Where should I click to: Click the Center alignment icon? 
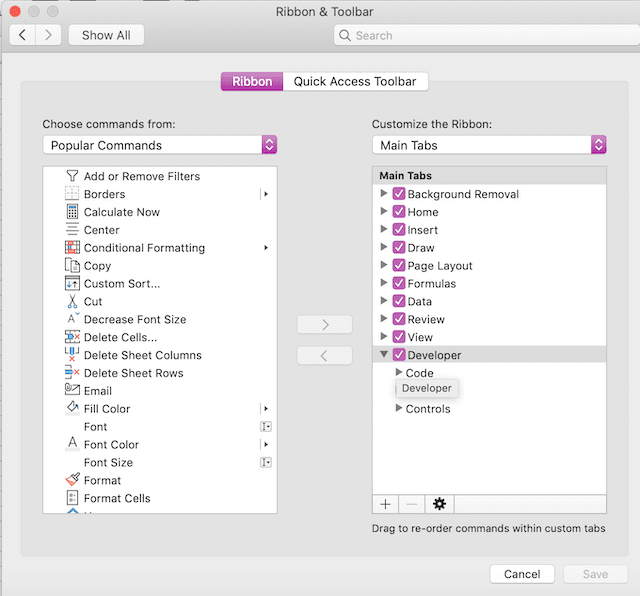point(72,229)
